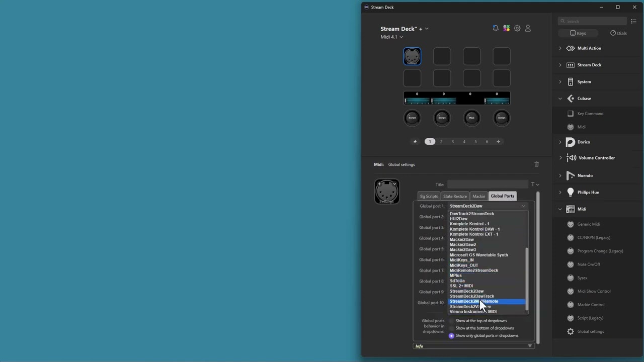Choose HUI2Daw from the port list
Viewport: 644px width, 362px height.
click(x=458, y=219)
